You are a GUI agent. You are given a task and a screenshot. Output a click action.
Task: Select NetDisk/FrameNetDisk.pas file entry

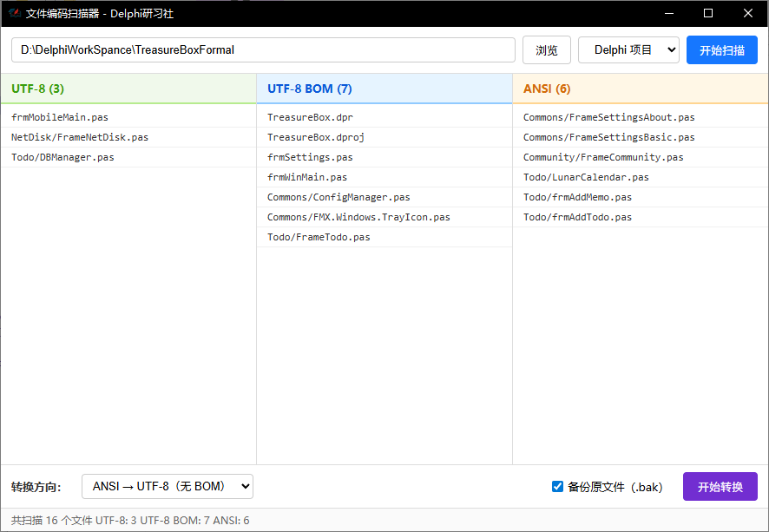[128, 137]
